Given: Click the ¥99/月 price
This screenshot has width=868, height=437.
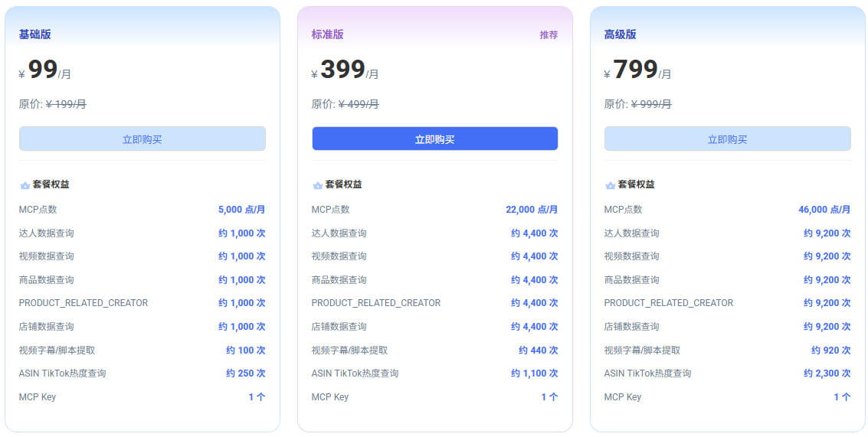Looking at the screenshot, I should [x=45, y=70].
